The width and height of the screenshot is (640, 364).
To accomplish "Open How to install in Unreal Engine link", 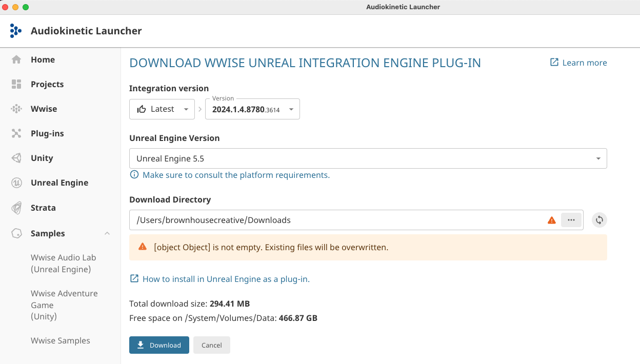I will pos(226,279).
